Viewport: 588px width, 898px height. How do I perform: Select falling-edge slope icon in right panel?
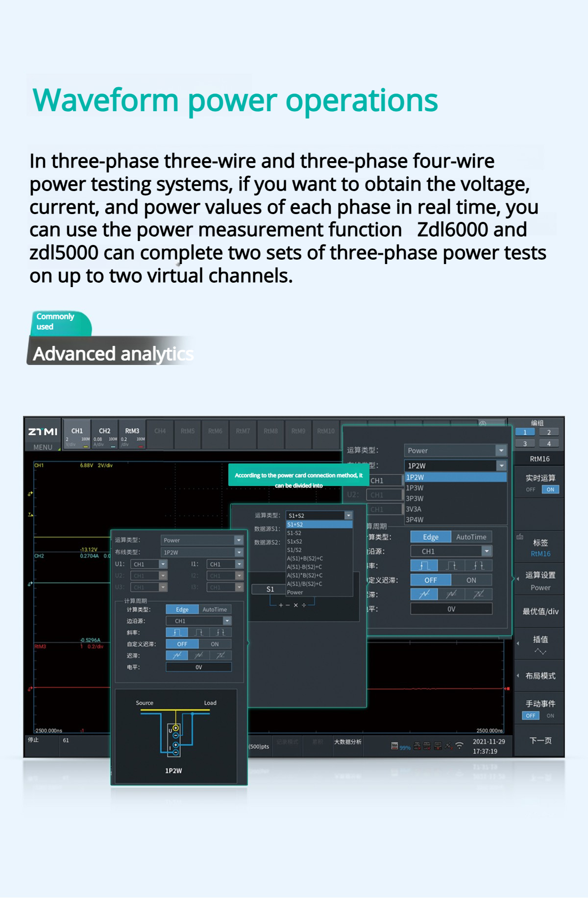point(451,566)
